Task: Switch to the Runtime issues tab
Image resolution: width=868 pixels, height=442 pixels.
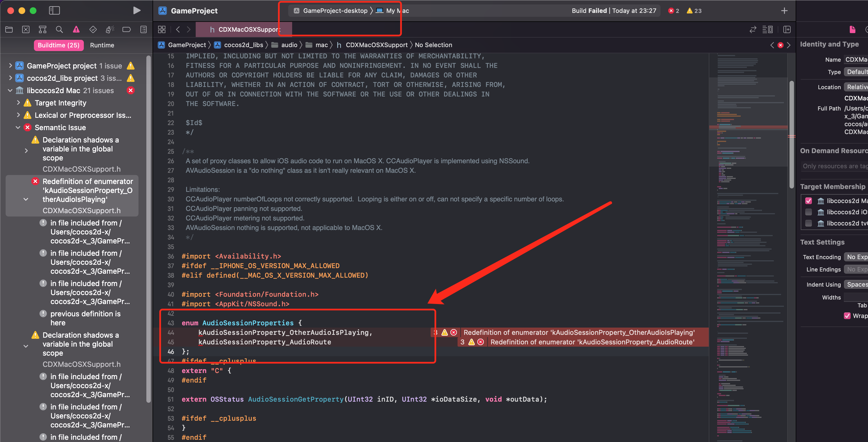Action: (x=102, y=45)
